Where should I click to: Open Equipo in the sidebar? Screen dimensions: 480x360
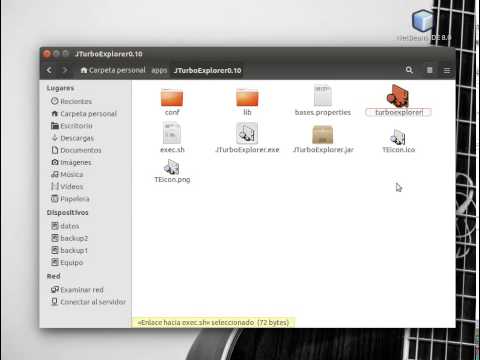[x=67, y=263]
